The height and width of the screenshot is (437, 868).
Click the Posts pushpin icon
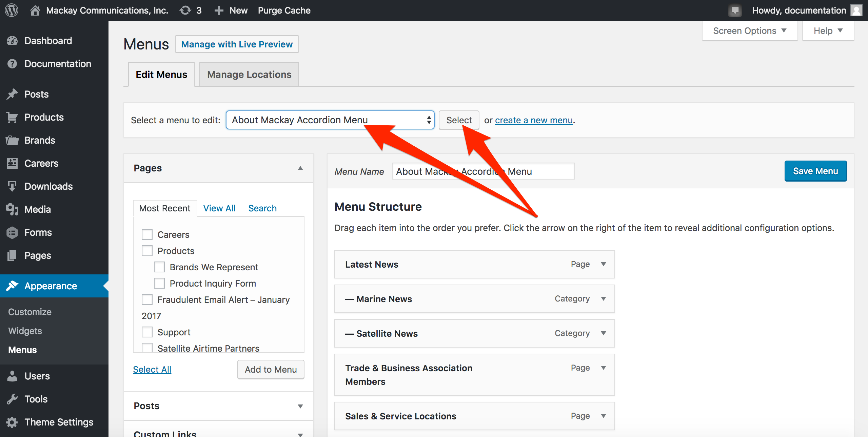(12, 94)
